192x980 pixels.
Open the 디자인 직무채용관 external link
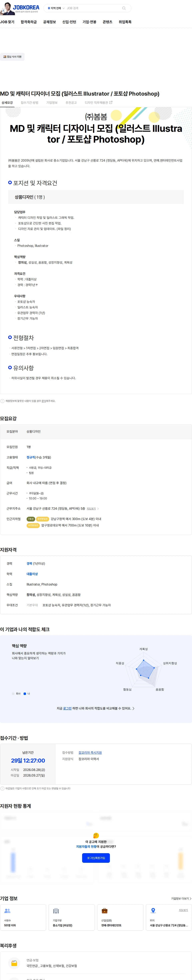[x=98, y=103]
